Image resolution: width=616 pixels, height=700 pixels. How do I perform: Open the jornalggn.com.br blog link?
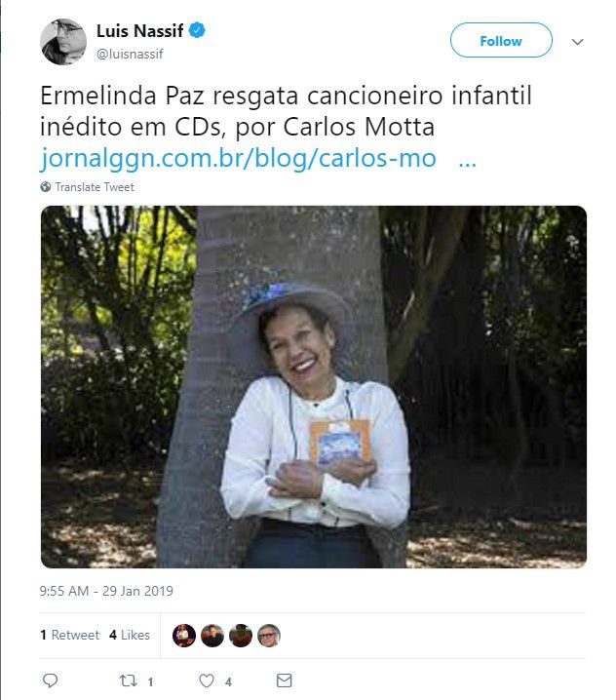click(x=239, y=158)
